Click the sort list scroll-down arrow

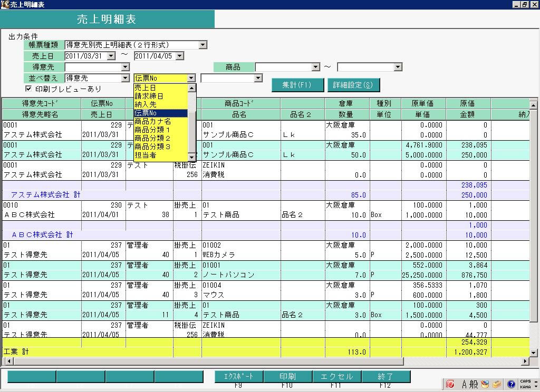tap(192, 157)
